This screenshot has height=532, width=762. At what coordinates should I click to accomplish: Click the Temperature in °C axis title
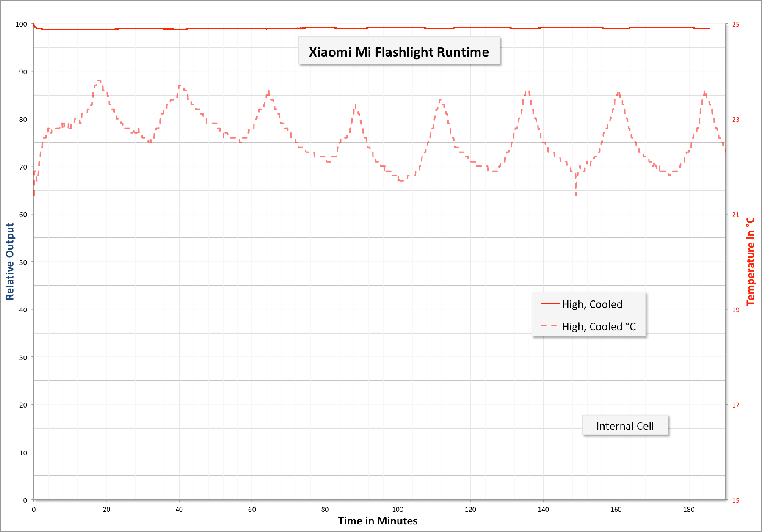[x=751, y=262]
